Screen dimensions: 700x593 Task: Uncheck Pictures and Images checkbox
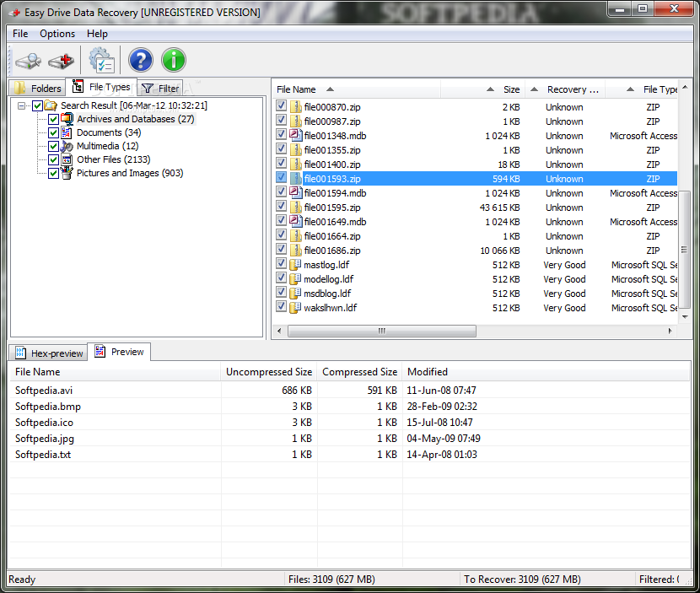[x=54, y=173]
